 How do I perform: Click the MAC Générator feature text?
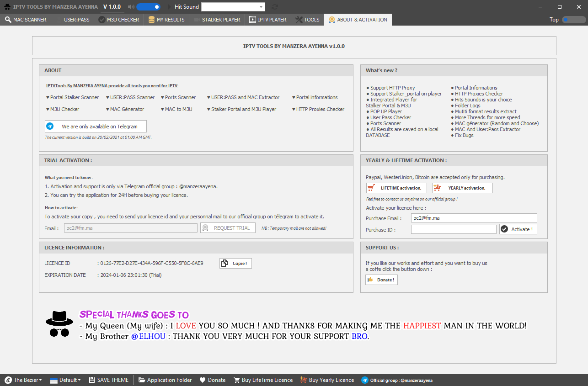125,109
